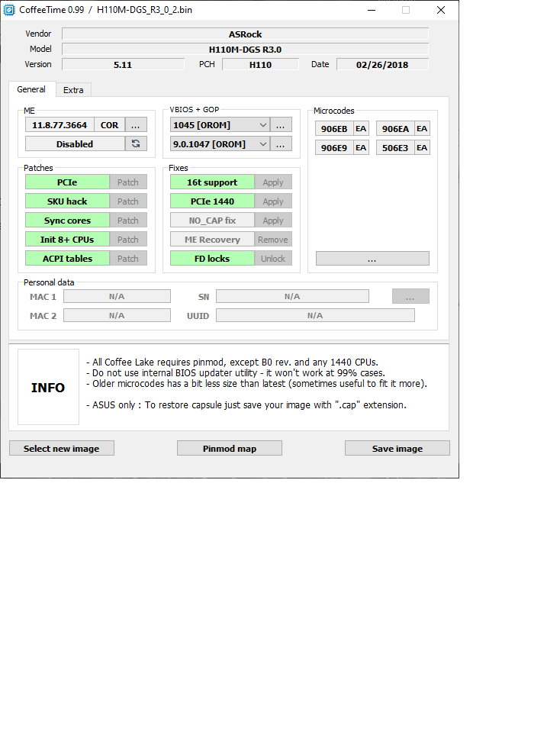Screen dimensions: 560x741
Task: Click the INFO box
Action: click(48, 387)
